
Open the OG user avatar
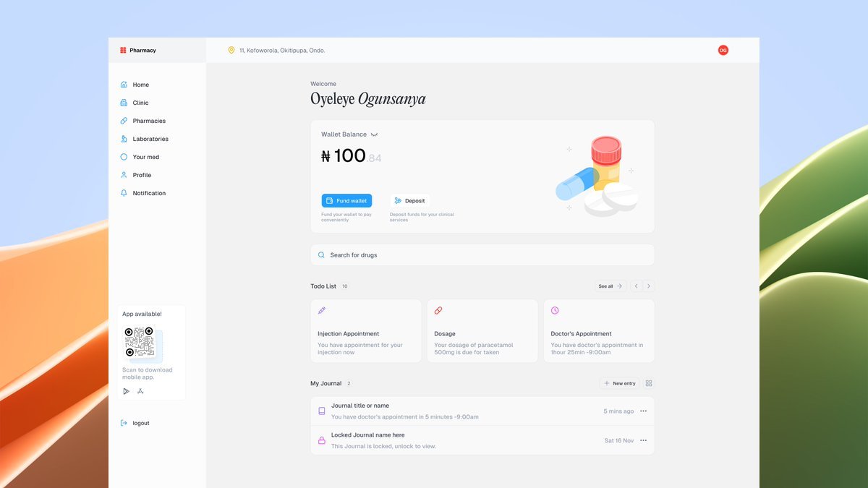click(x=723, y=50)
